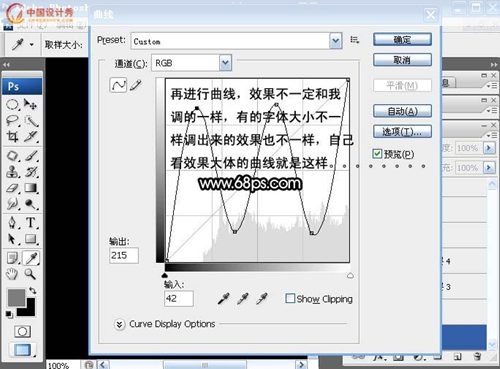Image resolution: width=500 pixels, height=369 pixels.
Task: Open preset options menu icon
Action: (x=354, y=40)
